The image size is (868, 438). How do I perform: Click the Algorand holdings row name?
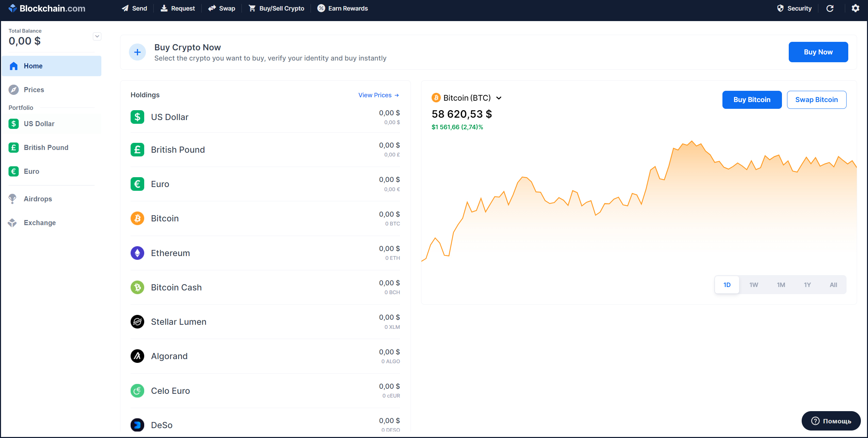pyautogui.click(x=169, y=356)
